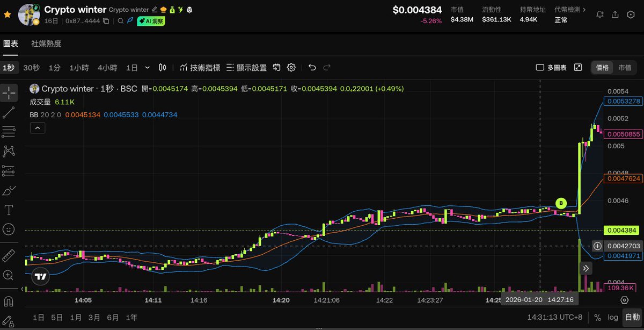The image size is (644, 330).
Task: Select the 6月 date range
Action: [113, 318]
